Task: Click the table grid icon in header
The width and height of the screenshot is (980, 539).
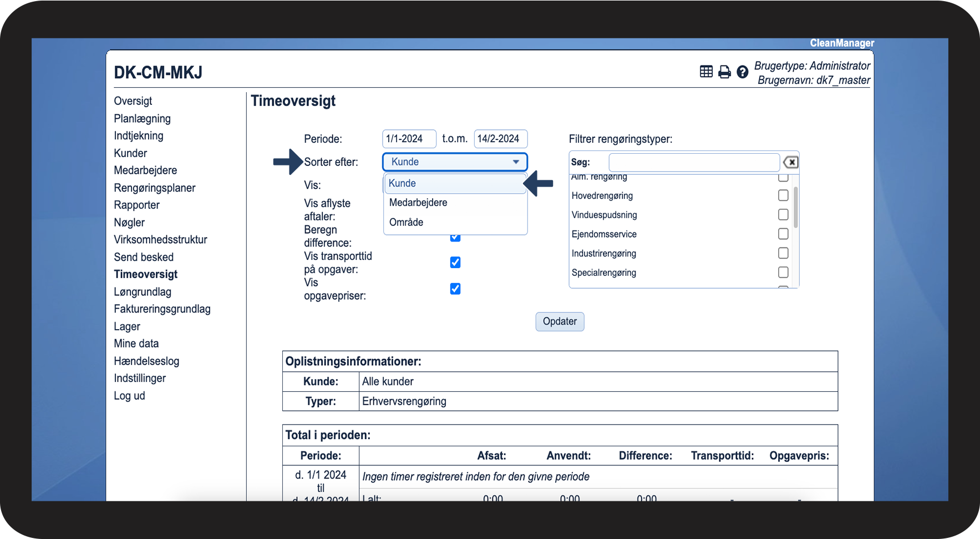Action: click(x=706, y=72)
